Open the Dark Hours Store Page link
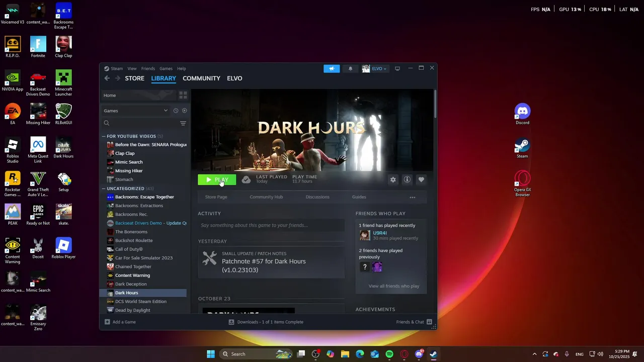Screen dimensions: 644x362 (x=216, y=197)
